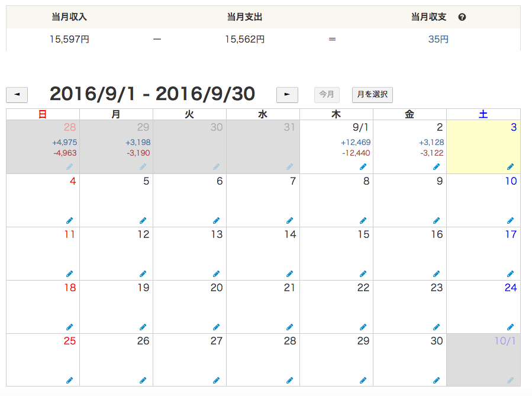
Task: Select the pencil icon on day 23
Action: pos(436,327)
